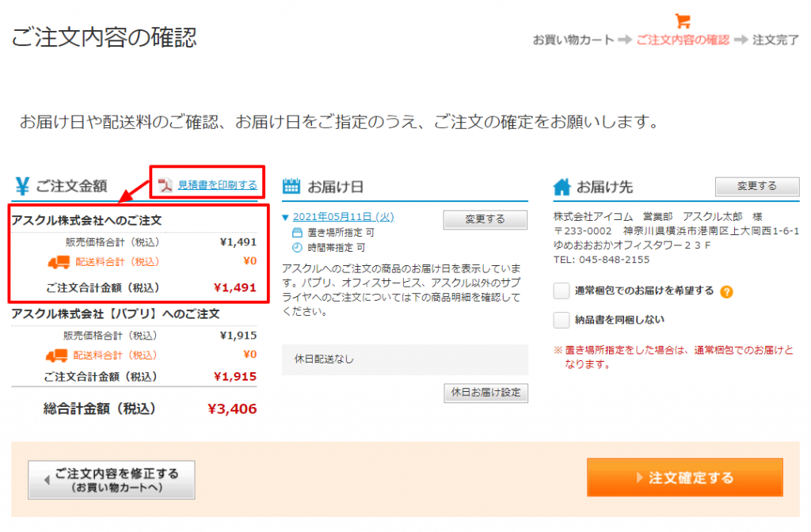Click ご注文内容を修正する back-to-cart button
The image size is (811, 532).
(112, 481)
